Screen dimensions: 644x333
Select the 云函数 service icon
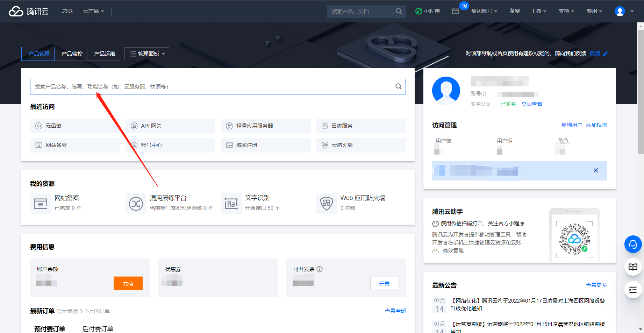(39, 126)
